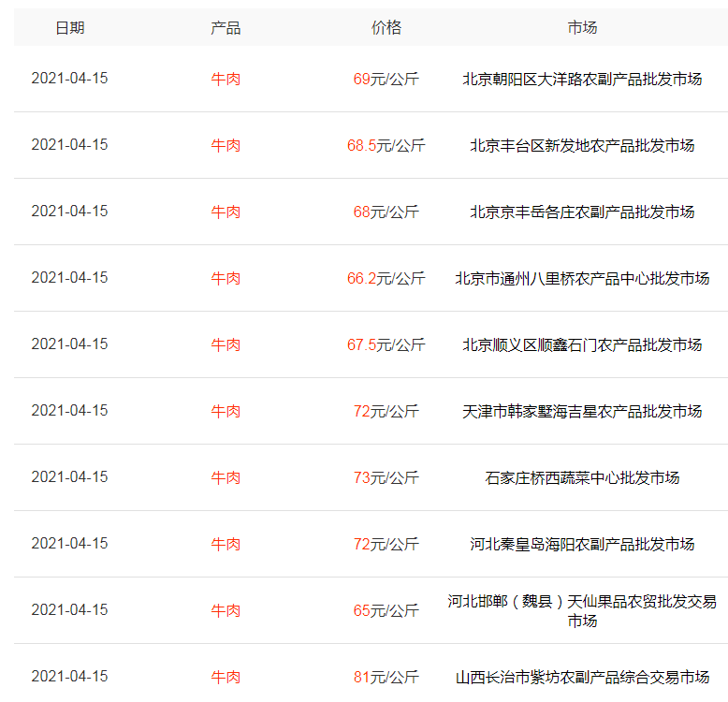Click market 北京京丰岳各庄农副产品批发市场
This screenshot has width=728, height=702.
click(582, 212)
